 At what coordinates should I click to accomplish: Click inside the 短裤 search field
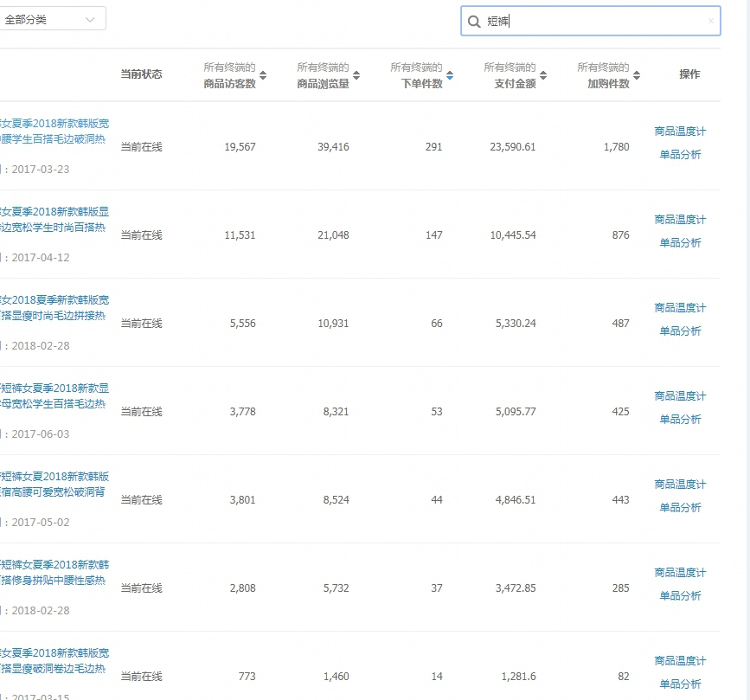[597, 22]
